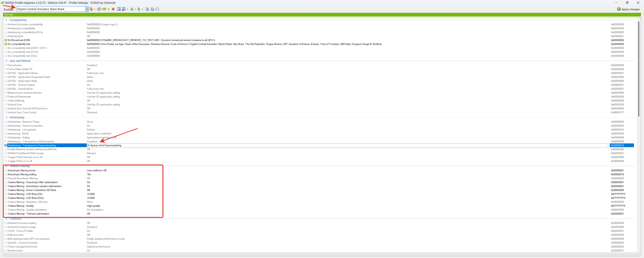Click gear icon beside Ambient Occlusion compatibility
This screenshot has height=258, width=644.
tap(5, 25)
